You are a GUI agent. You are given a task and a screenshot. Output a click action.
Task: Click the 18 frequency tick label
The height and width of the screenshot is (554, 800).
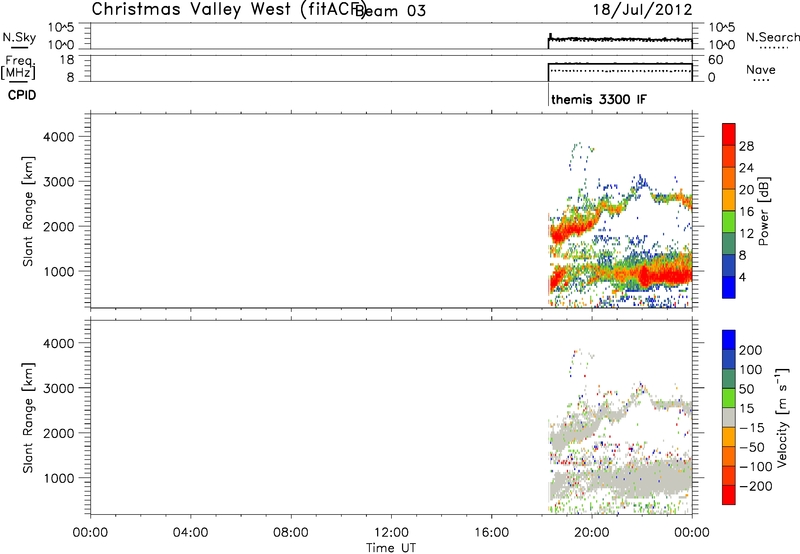(66, 60)
